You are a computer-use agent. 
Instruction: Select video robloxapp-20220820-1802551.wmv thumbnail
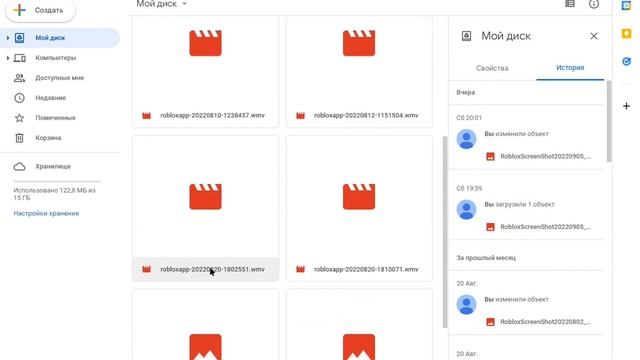[x=205, y=197]
